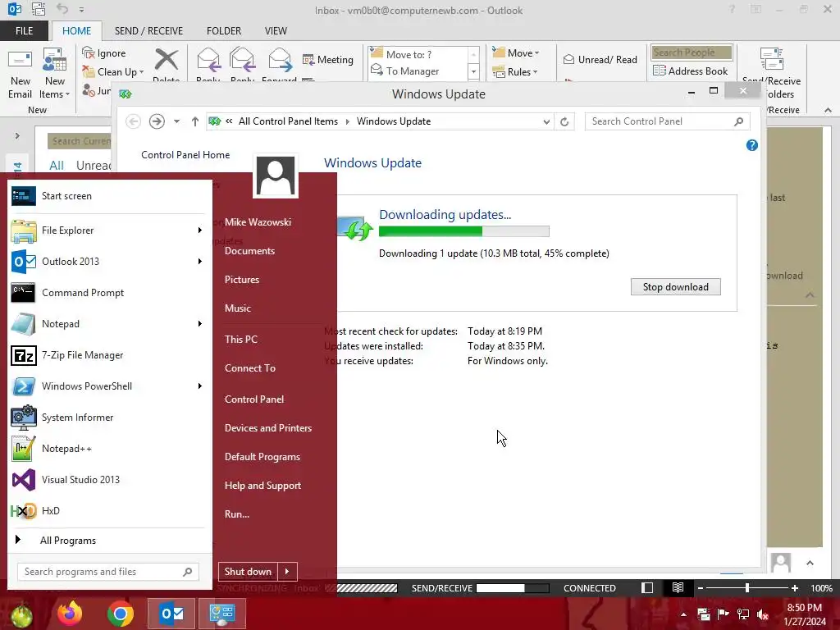This screenshot has width=840, height=630.
Task: Open Move dropdown in Outlook ribbon
Action: pos(516,53)
